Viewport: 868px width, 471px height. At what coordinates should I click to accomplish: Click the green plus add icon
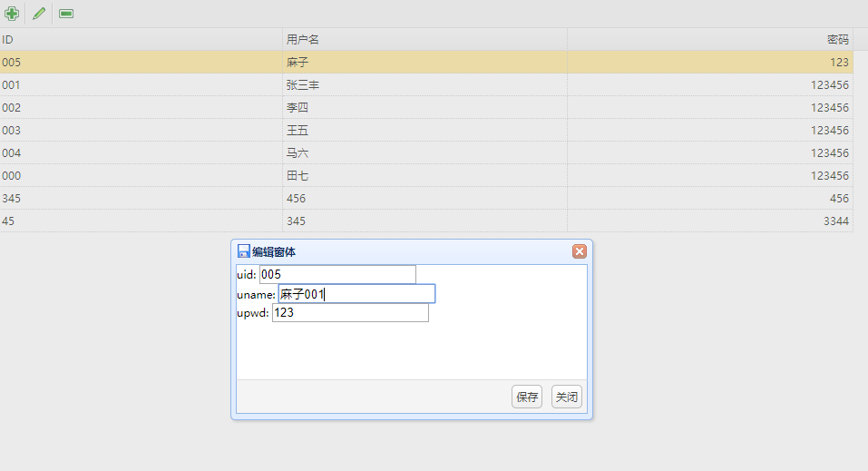tap(12, 14)
